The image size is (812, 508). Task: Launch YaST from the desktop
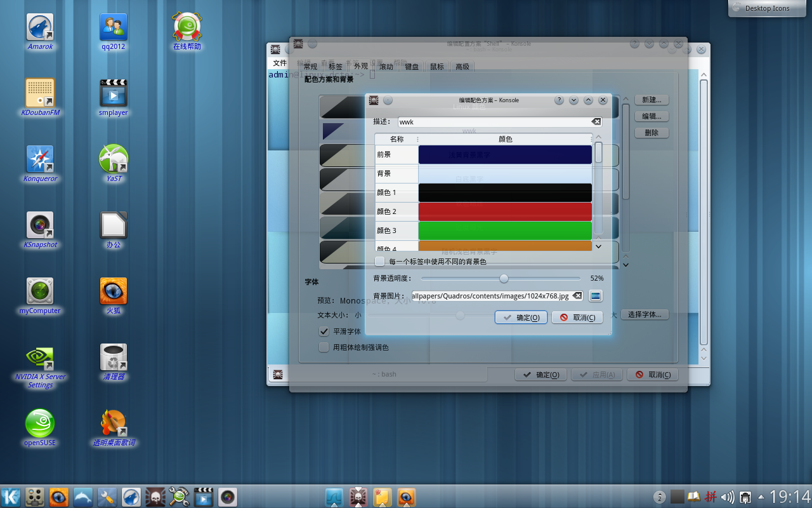tap(114, 163)
